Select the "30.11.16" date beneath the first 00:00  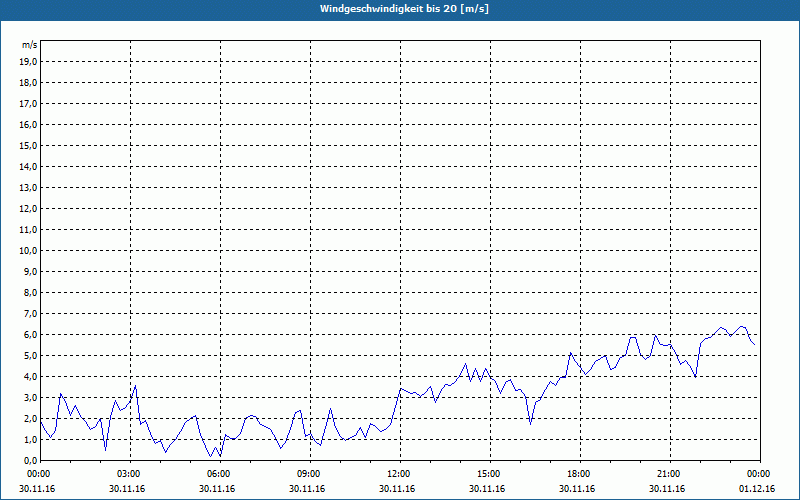pyautogui.click(x=37, y=489)
